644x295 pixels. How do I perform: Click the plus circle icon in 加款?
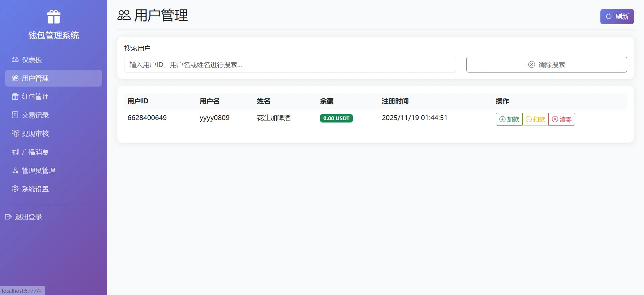tap(502, 119)
